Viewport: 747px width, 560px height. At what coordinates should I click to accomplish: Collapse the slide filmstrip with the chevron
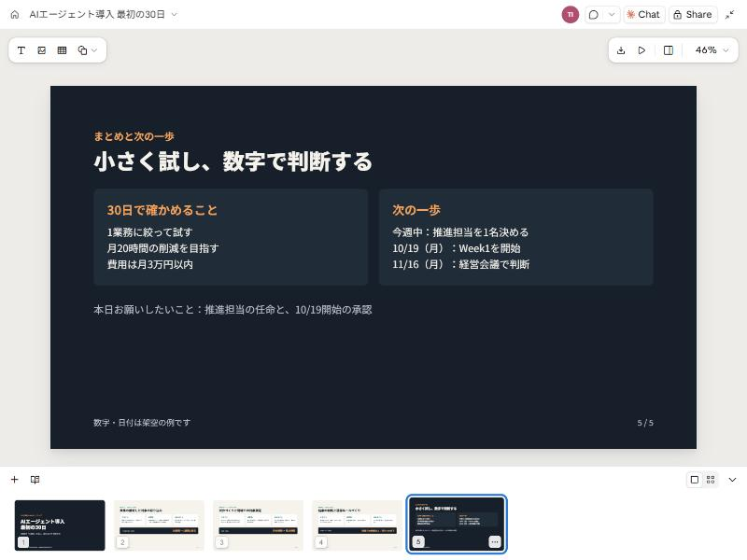click(x=732, y=480)
